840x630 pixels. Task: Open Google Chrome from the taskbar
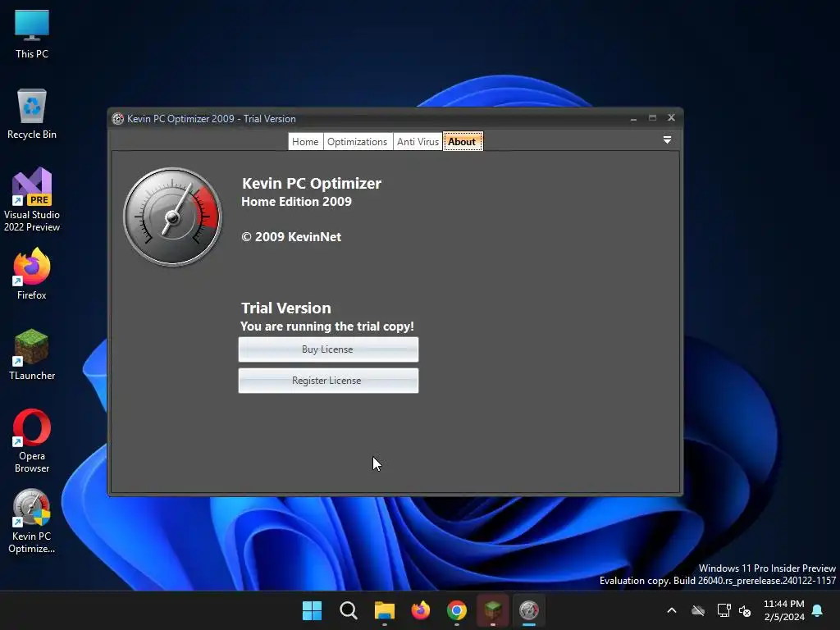click(456, 610)
